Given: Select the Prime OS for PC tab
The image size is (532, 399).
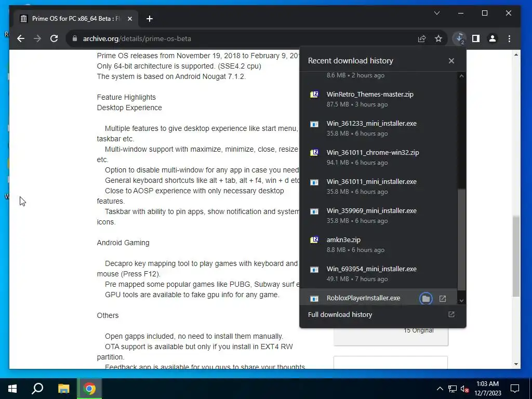Looking at the screenshot, I should pyautogui.click(x=76, y=19).
